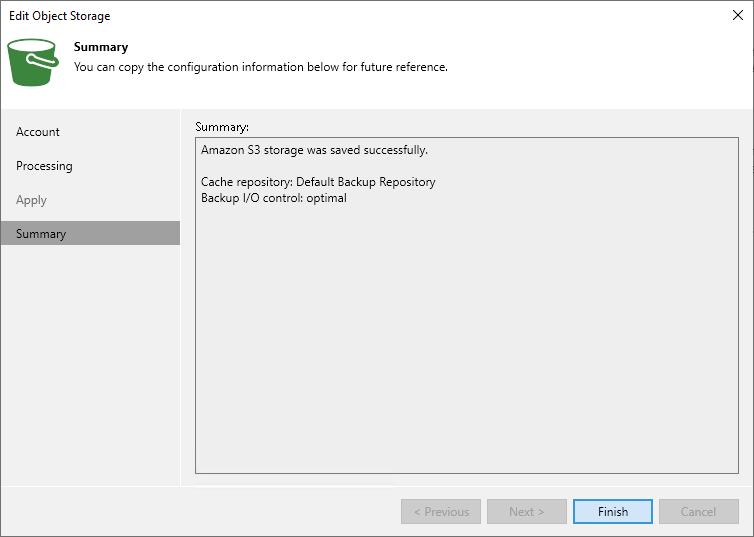Click the 'Cache repository: Default Backup Repository' line
The image size is (754, 537).
coord(318,182)
